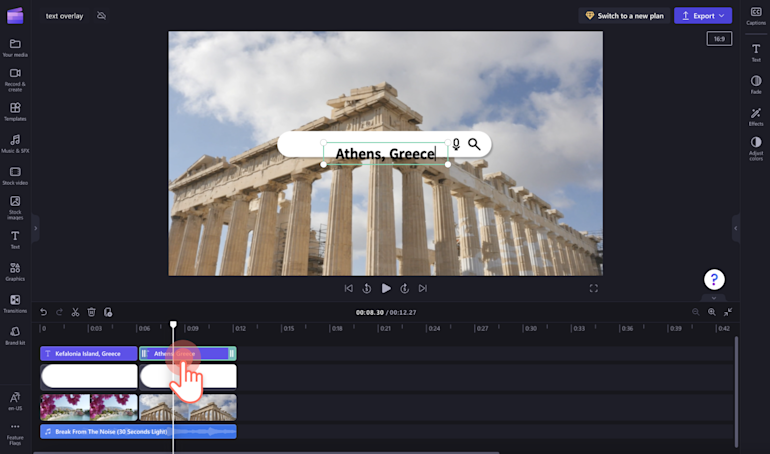
Task: Click the microphone icon in preview
Action: [x=456, y=144]
